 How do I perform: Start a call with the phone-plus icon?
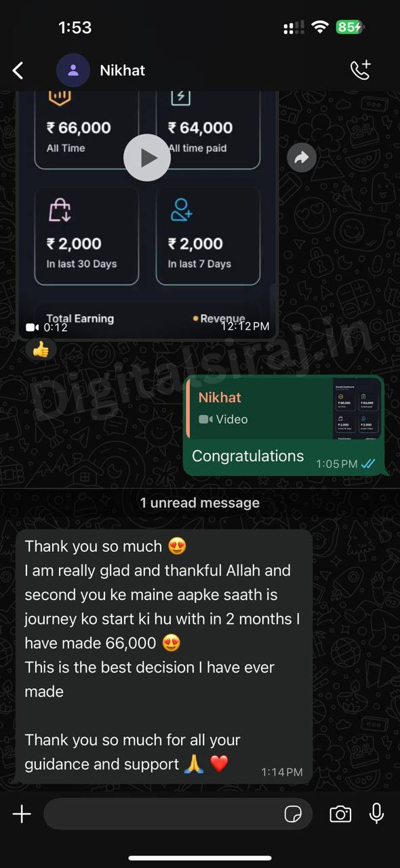[360, 70]
